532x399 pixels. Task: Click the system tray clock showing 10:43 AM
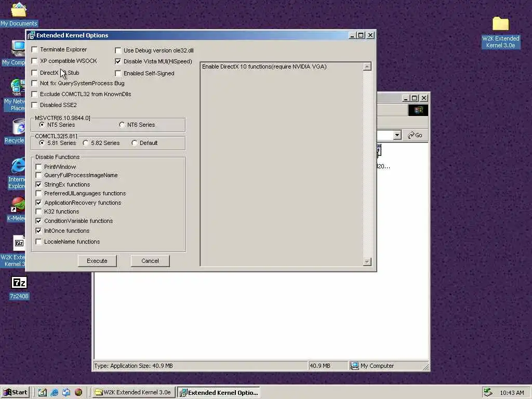pos(512,393)
